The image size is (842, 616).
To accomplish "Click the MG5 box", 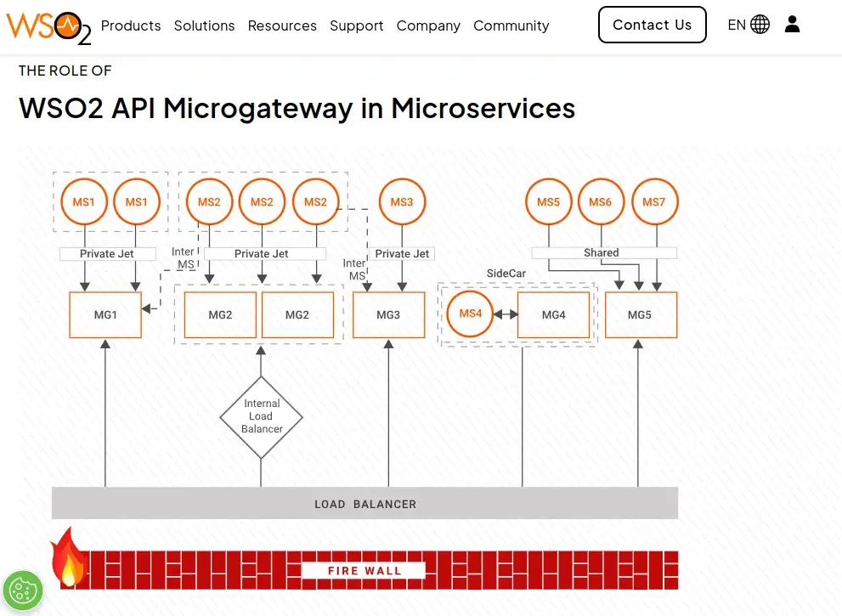I will tap(641, 314).
